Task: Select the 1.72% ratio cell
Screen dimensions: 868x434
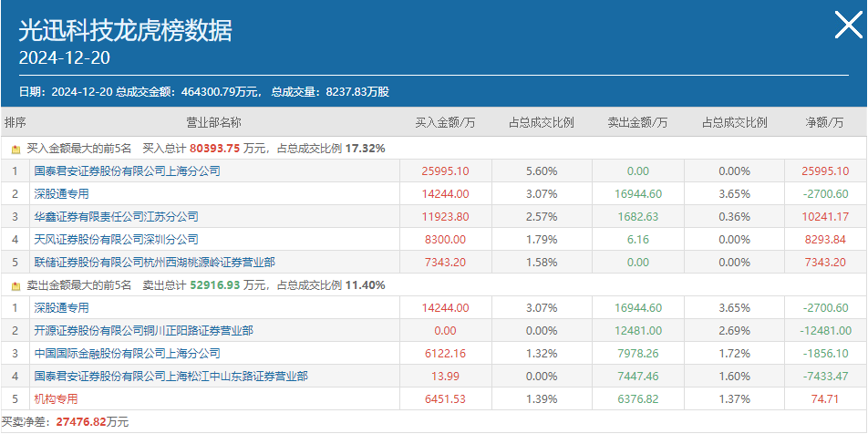Action: [x=734, y=353]
